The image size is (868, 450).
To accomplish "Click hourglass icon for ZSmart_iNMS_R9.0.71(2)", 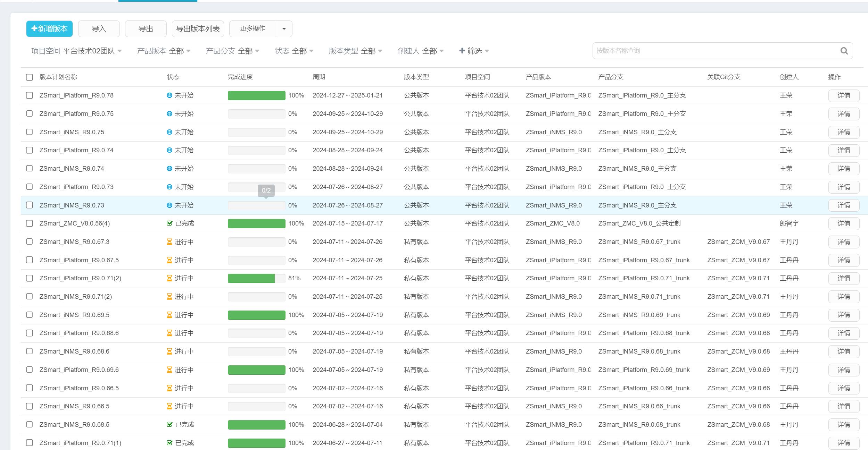I will [170, 297].
